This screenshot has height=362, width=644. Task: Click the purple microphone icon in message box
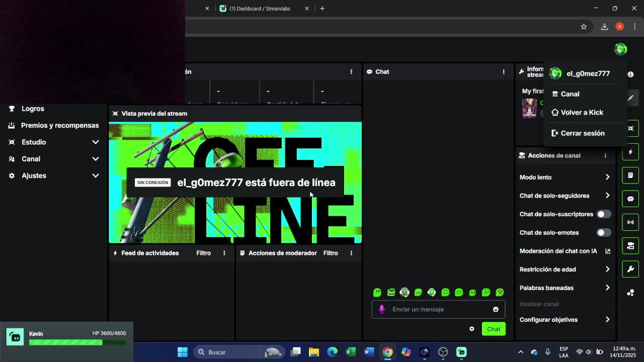pos(382,309)
